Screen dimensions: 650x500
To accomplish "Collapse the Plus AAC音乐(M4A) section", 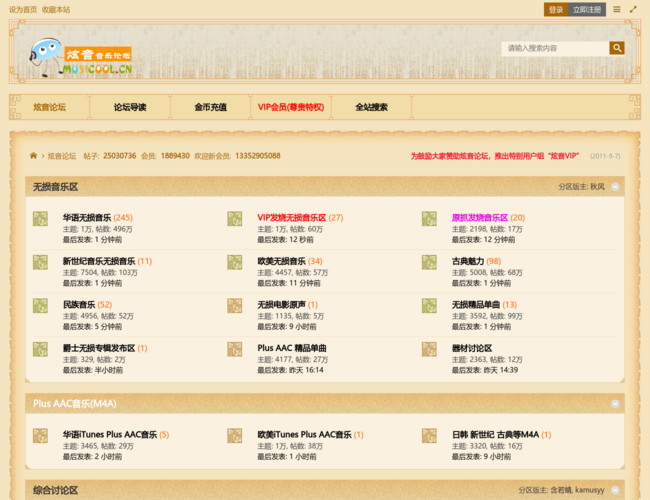I will [x=615, y=404].
